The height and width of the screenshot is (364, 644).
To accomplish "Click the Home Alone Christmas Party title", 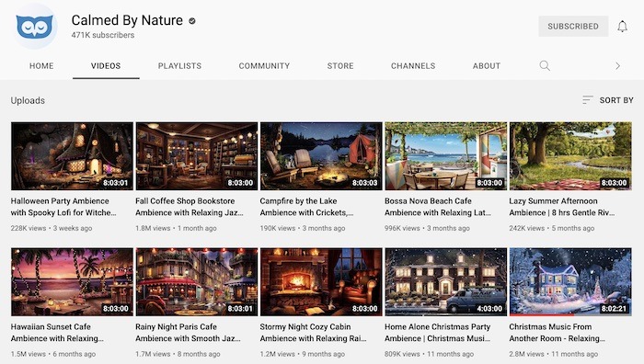I will (x=437, y=333).
